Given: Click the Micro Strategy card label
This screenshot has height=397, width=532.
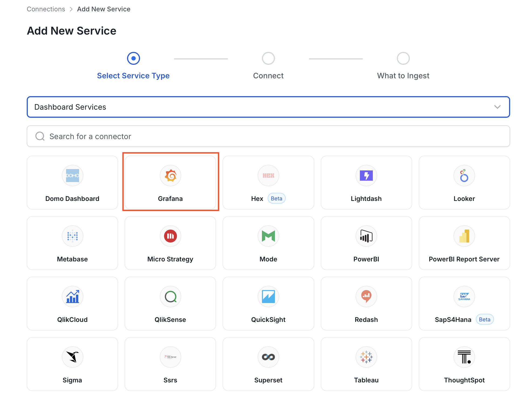Looking at the screenshot, I should click(170, 259).
